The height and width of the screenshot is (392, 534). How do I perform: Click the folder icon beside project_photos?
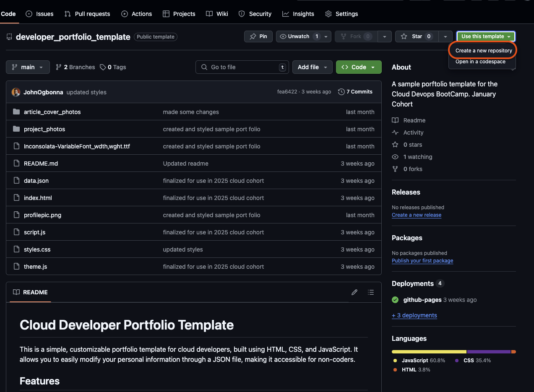16,129
